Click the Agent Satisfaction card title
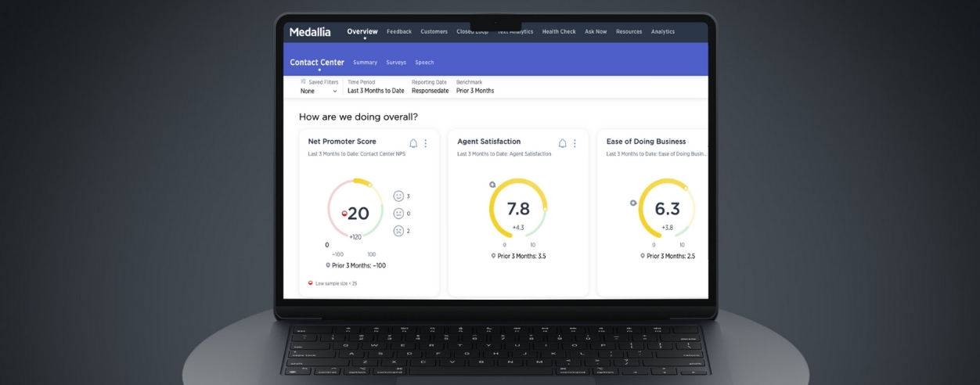Viewport: 980px width, 385px height. (x=489, y=142)
